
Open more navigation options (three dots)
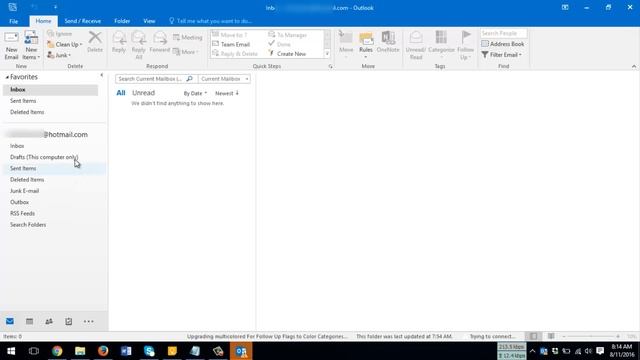tap(89, 322)
